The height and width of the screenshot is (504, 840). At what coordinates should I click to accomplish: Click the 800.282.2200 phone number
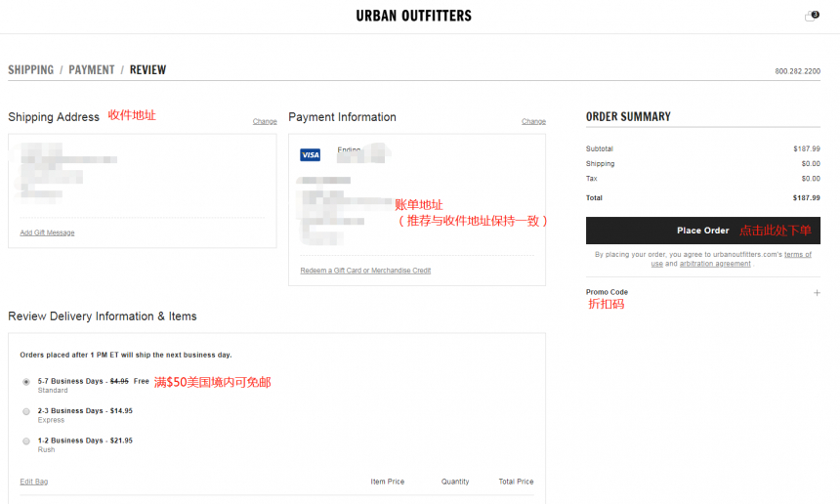point(797,71)
